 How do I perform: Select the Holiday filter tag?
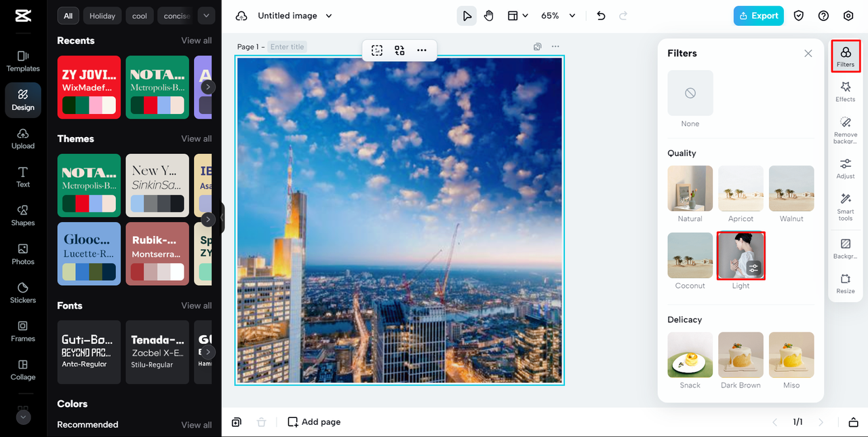102,16
